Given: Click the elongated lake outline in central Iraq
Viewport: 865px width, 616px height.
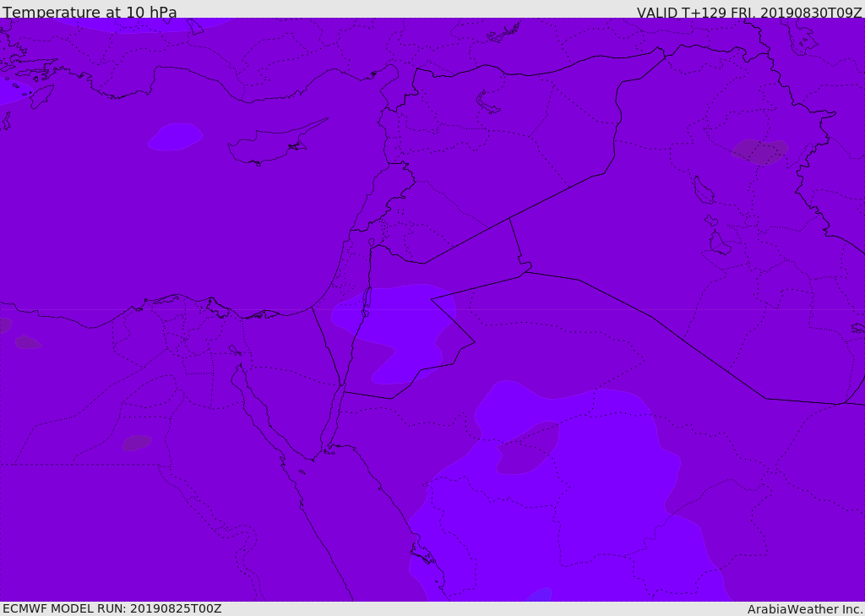Looking at the screenshot, I should click(704, 190).
